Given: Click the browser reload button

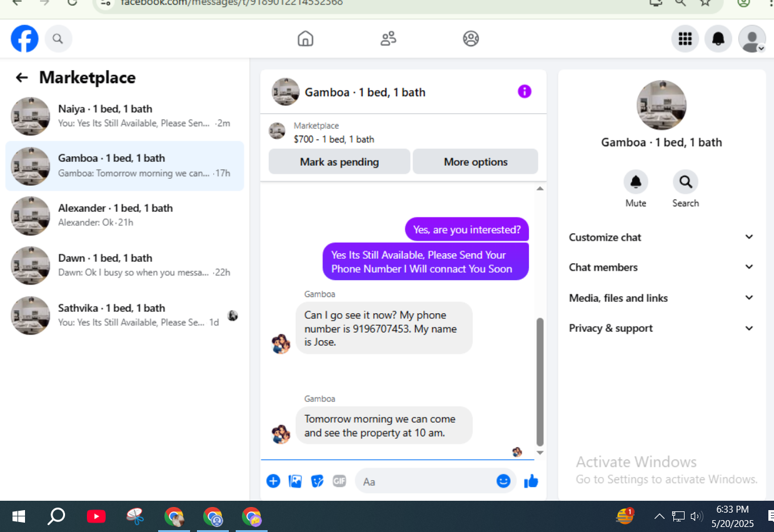Looking at the screenshot, I should pyautogui.click(x=73, y=3).
